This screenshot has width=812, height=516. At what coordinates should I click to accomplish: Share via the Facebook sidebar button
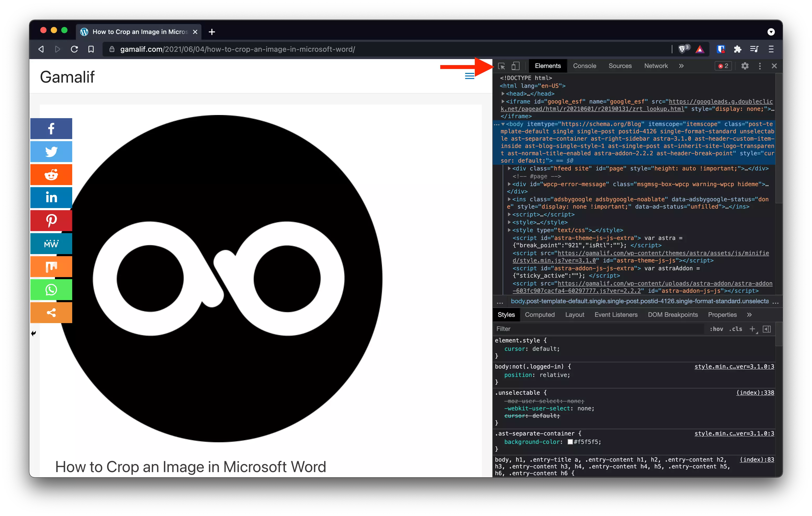(51, 128)
